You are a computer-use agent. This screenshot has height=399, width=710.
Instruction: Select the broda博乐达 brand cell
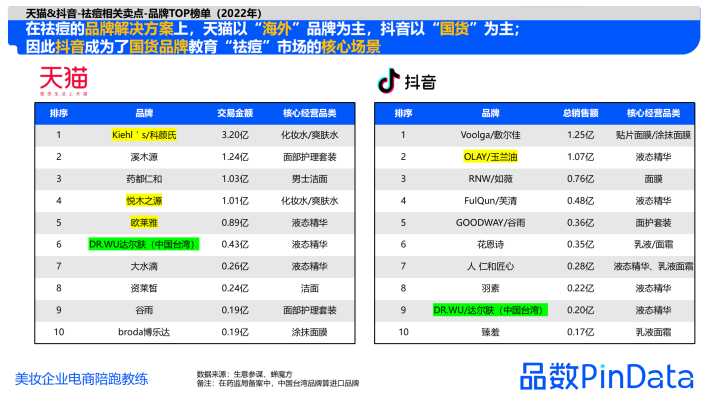(x=144, y=332)
